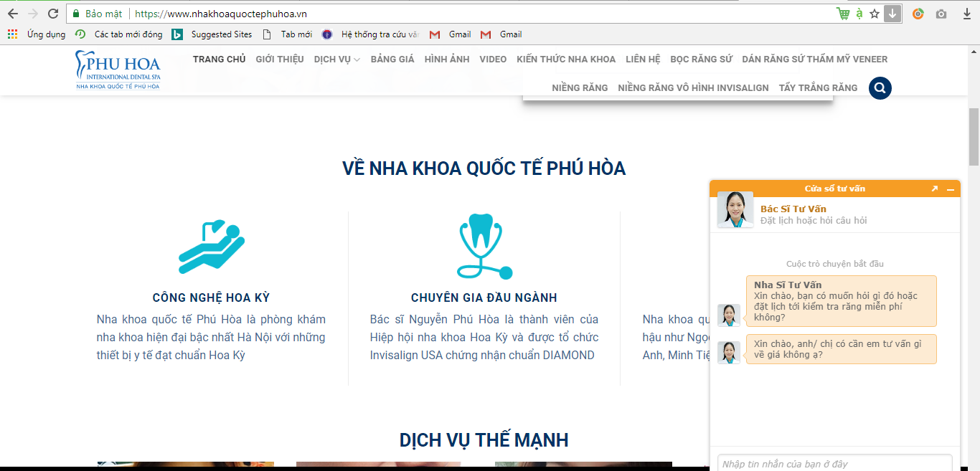Go back using the browser back arrow
Image resolution: width=980 pixels, height=471 pixels.
[13, 14]
